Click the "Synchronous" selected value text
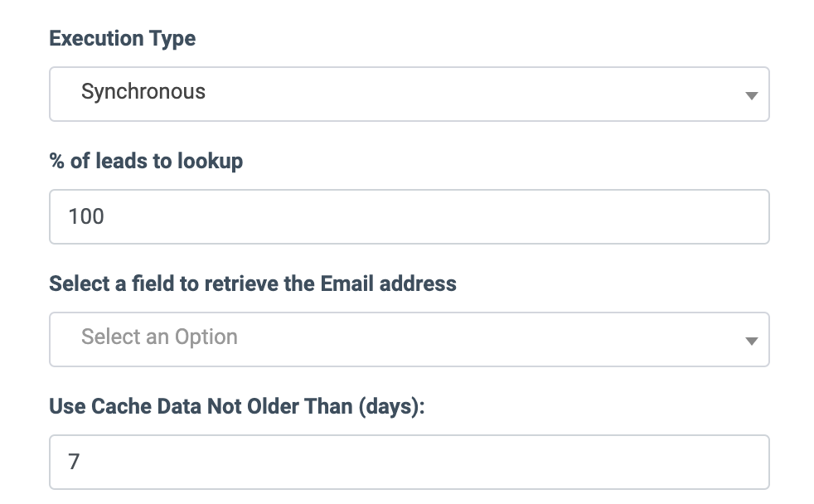 point(143,91)
